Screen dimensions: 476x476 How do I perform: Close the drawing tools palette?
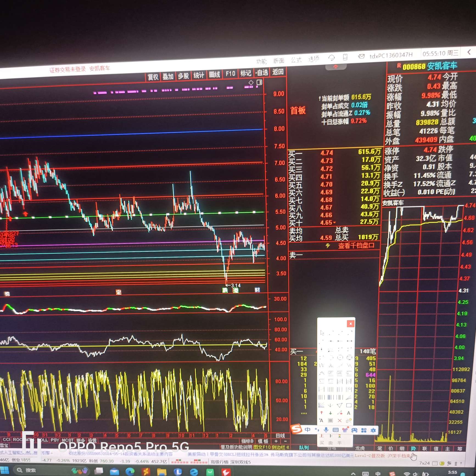[x=351, y=324]
